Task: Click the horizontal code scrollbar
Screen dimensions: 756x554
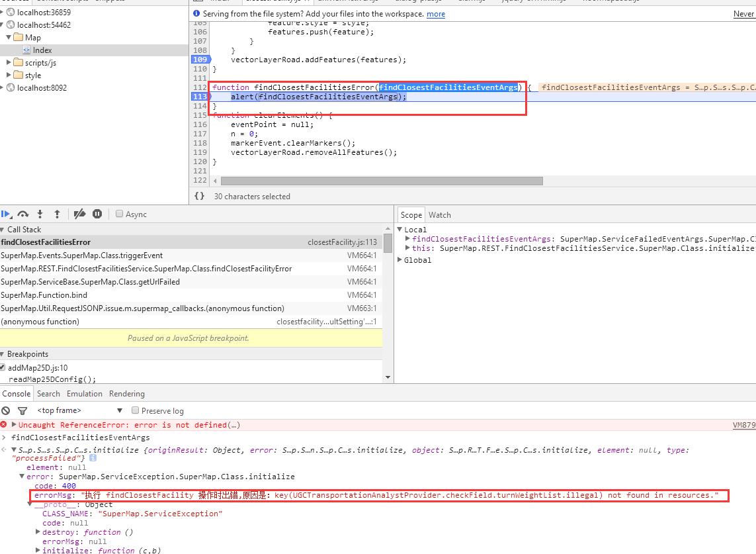Action: [382, 181]
